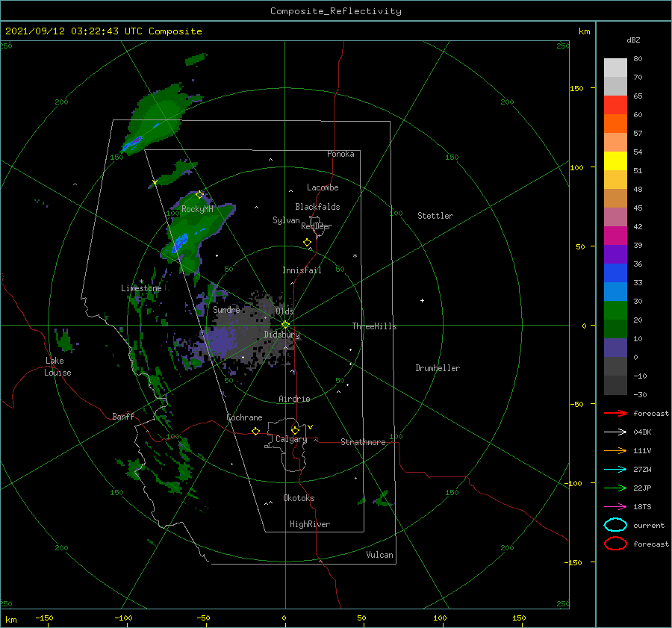Screen dimensions: 672x628
Task: Click the cyan current ellipse icon
Action: pyautogui.click(x=615, y=525)
